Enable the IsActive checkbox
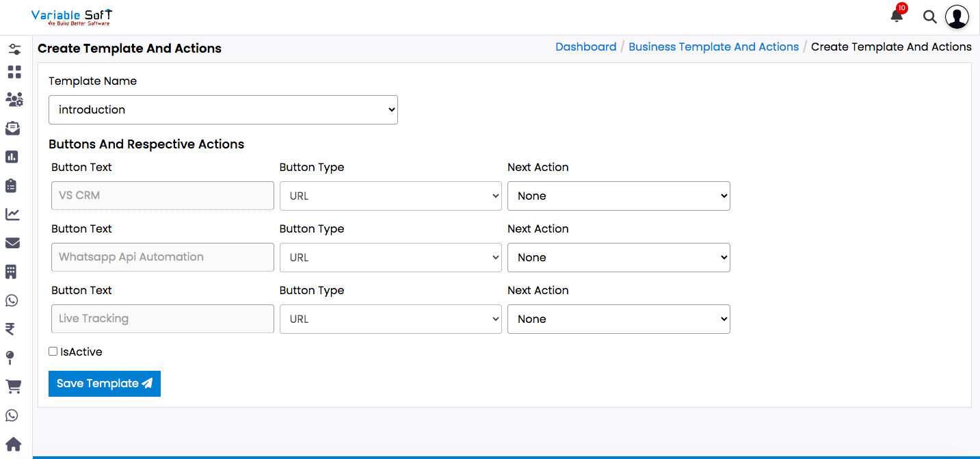The height and width of the screenshot is (459, 980). 53,352
